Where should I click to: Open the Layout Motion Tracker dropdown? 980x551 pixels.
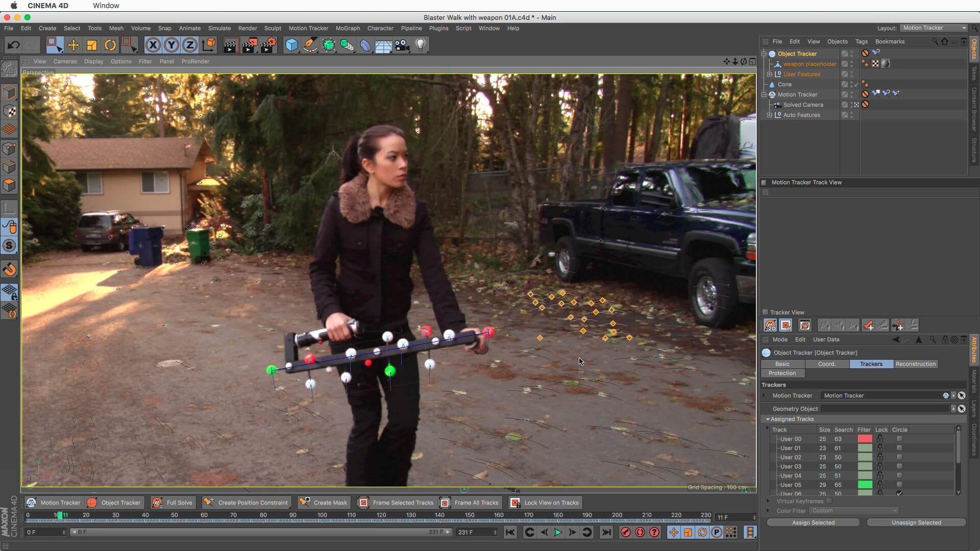[934, 28]
